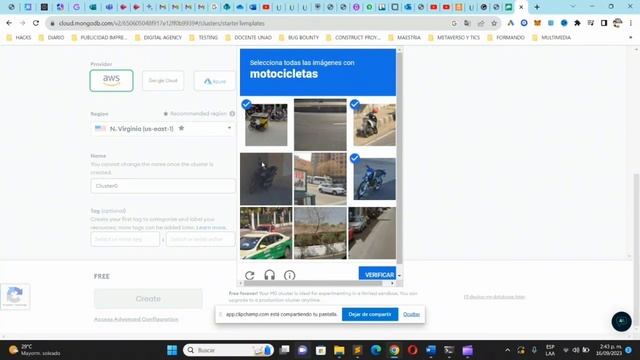Choose the Azure provider card
This screenshot has width=640, height=360.
point(215,81)
